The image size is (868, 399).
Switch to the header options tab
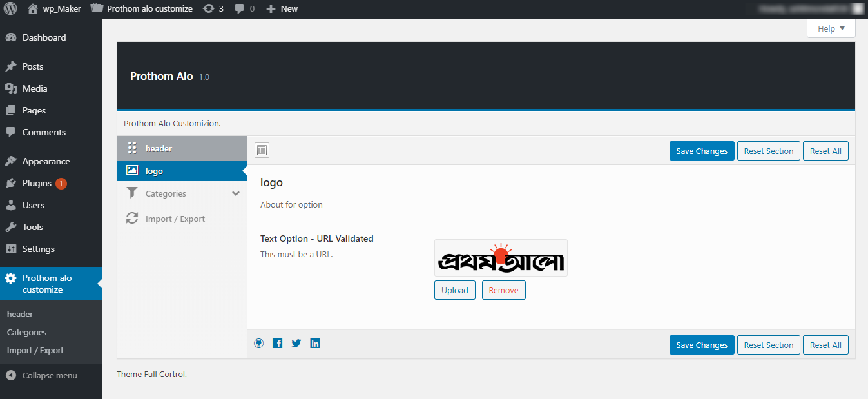pos(182,148)
